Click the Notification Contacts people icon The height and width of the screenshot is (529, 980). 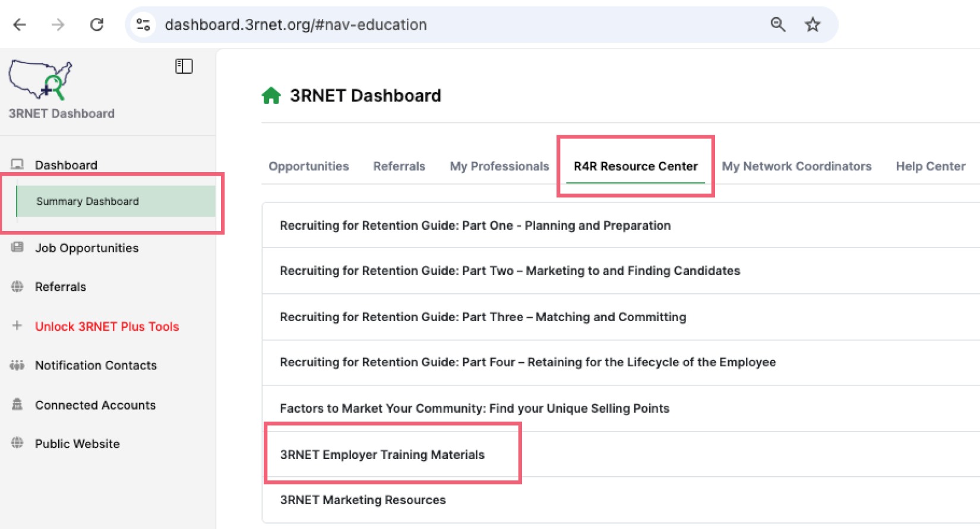(x=17, y=365)
